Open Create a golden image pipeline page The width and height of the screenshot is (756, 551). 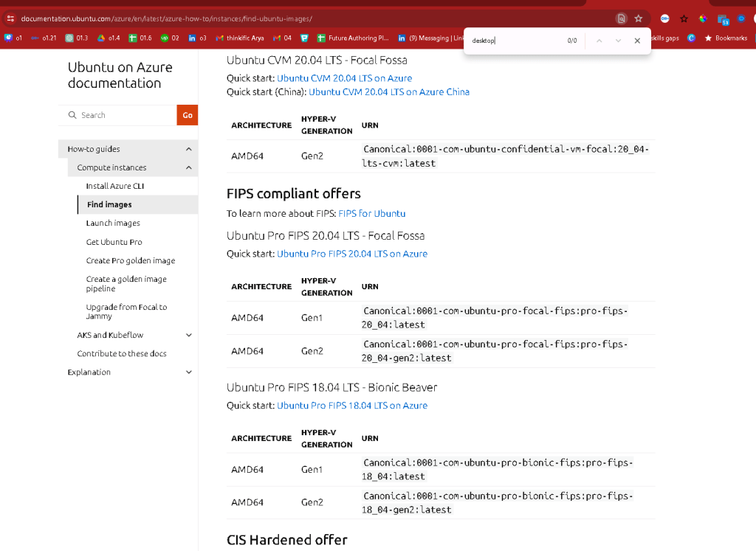click(126, 284)
